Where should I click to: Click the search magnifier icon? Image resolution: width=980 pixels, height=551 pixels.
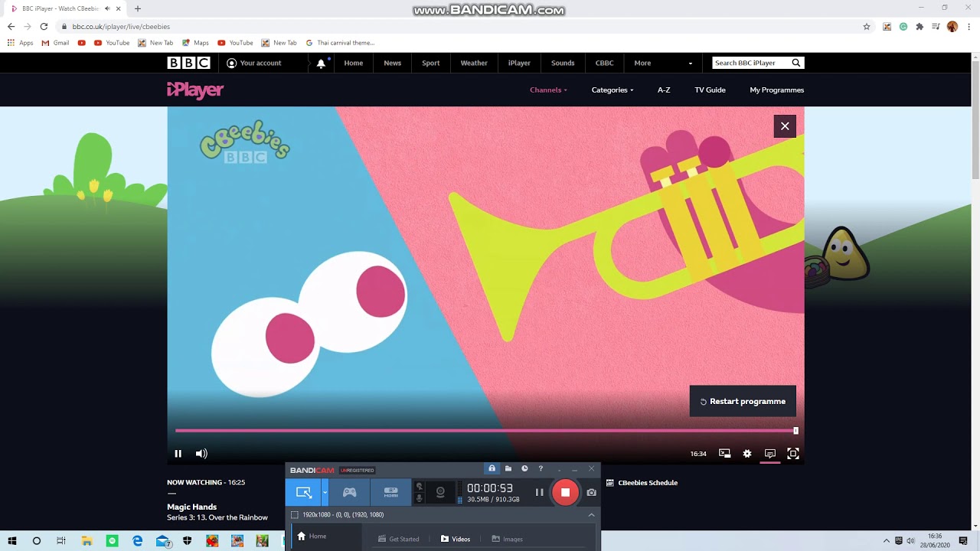[796, 63]
